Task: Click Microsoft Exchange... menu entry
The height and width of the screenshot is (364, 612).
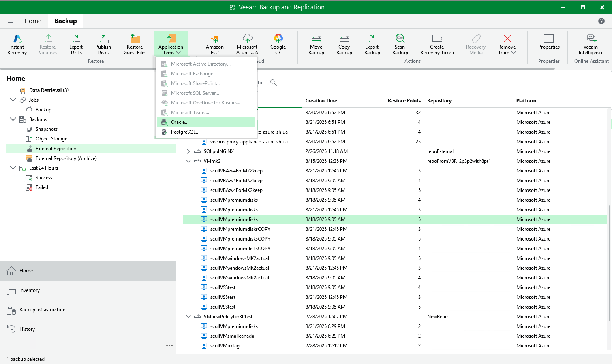Action: pos(206,74)
